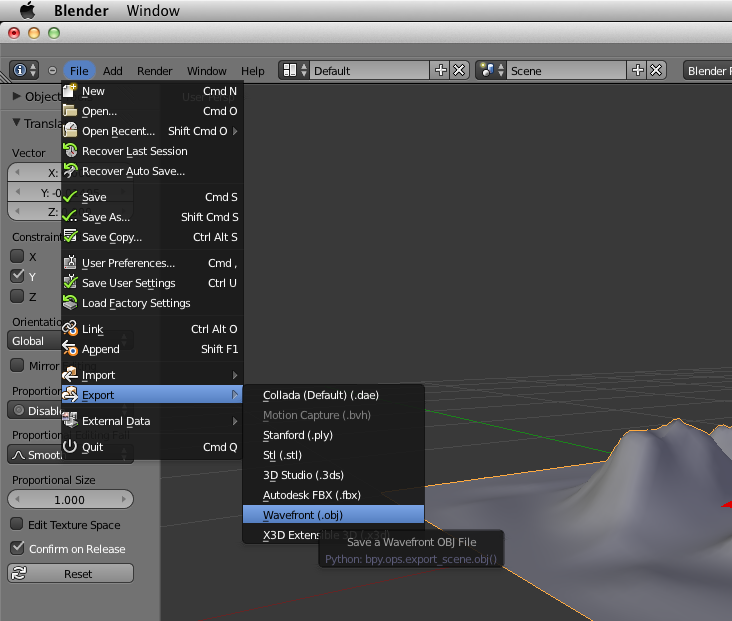Expand the Open Recent submenu
Viewport: 732px width, 621px height.
point(235,131)
